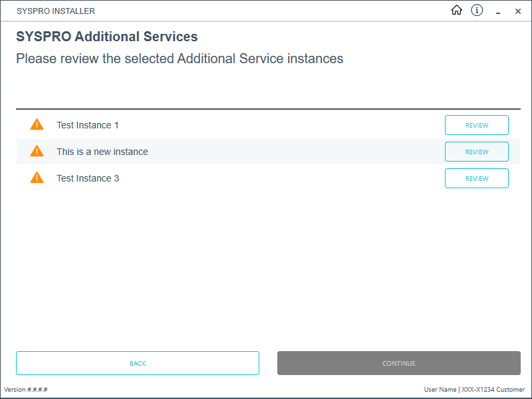This screenshot has height=399, width=532.
Task: Select the Test Instance 3 label
Action: click(x=88, y=178)
